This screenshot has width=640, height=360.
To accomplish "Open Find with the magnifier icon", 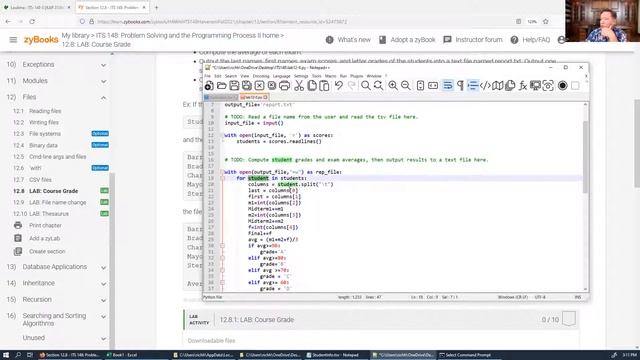I will 366,85.
